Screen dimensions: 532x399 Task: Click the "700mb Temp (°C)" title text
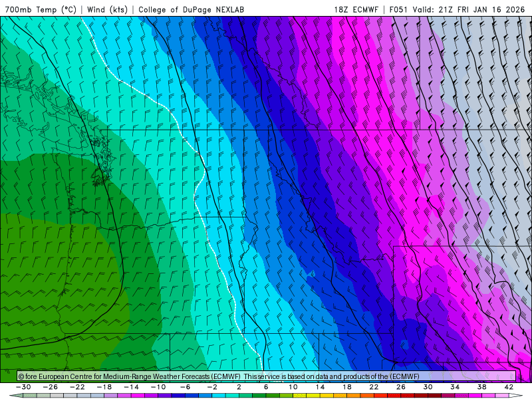click(41, 9)
